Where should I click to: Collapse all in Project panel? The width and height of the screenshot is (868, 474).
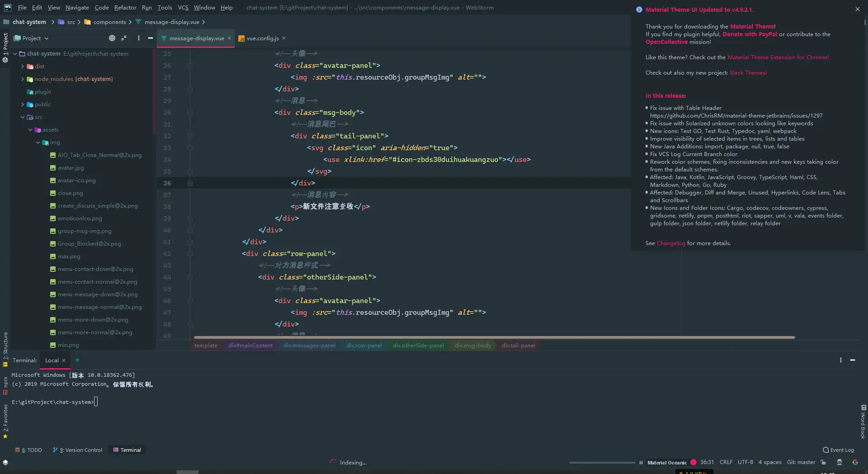point(124,38)
